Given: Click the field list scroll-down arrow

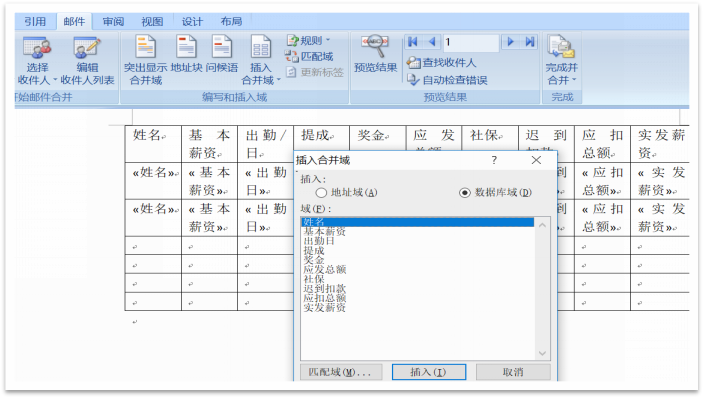Looking at the screenshot, I should click(x=542, y=353).
